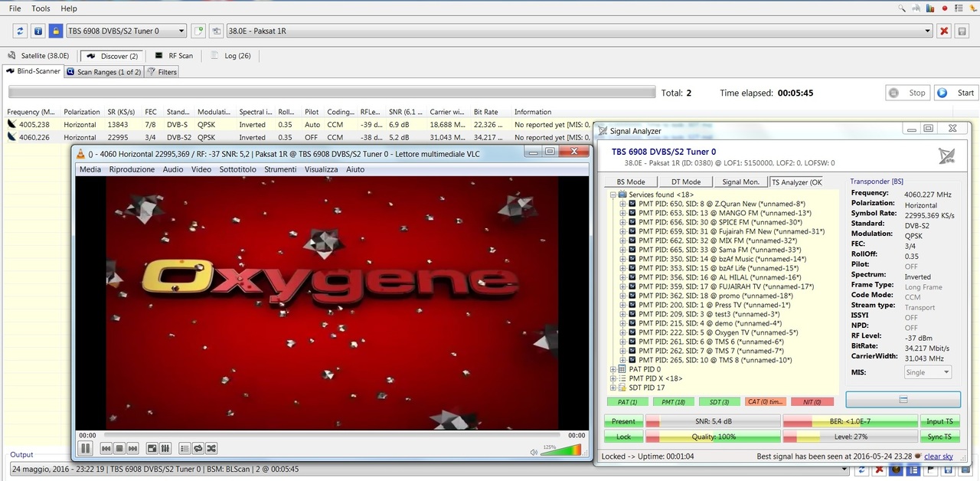Click the red X delete icon top right
Viewport: 980px width, 481px height.
coord(944,31)
